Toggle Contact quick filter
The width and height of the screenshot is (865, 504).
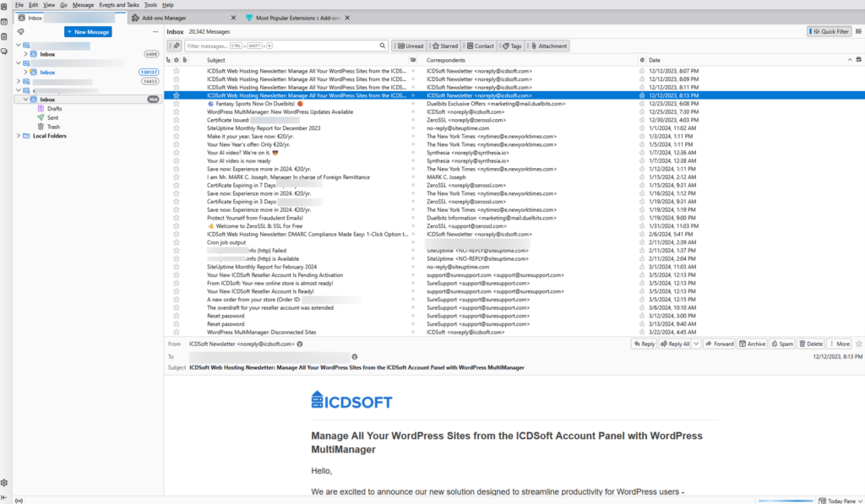click(x=480, y=46)
